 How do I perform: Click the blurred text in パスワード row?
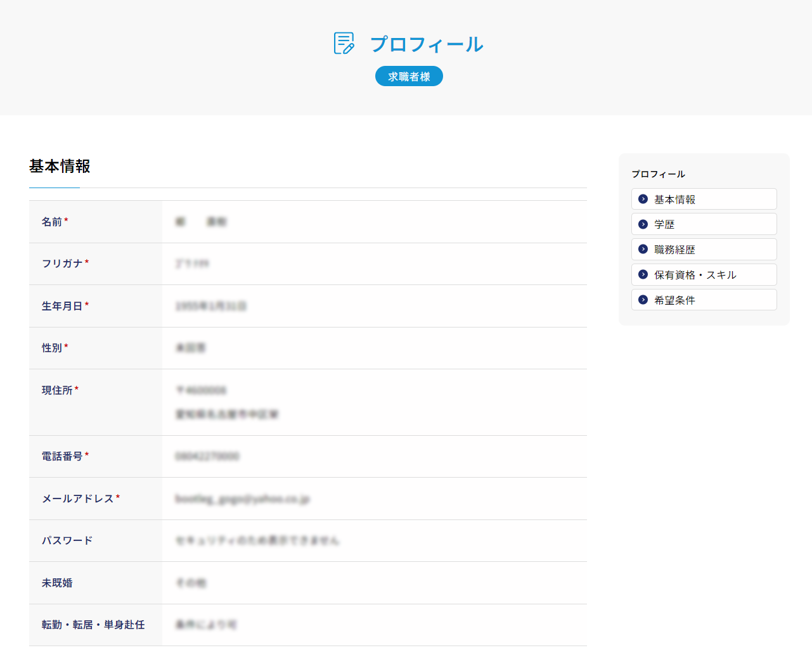point(257,540)
